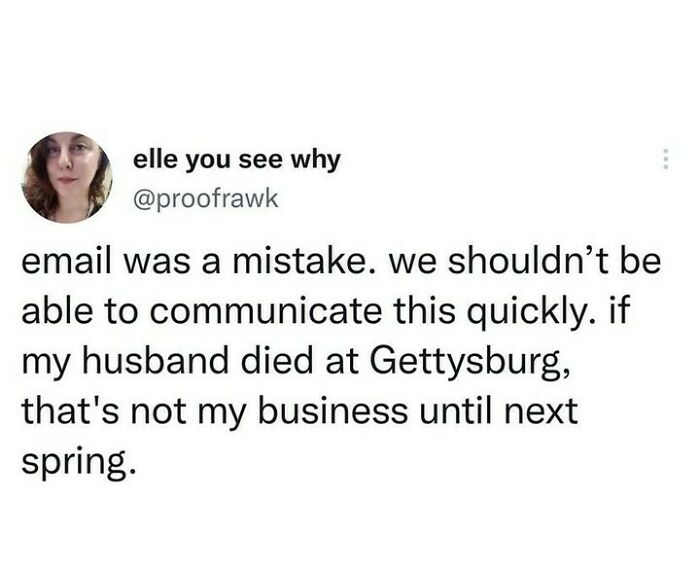Click the word 'that's' in the tweet
700x570 pixels.
70,411
